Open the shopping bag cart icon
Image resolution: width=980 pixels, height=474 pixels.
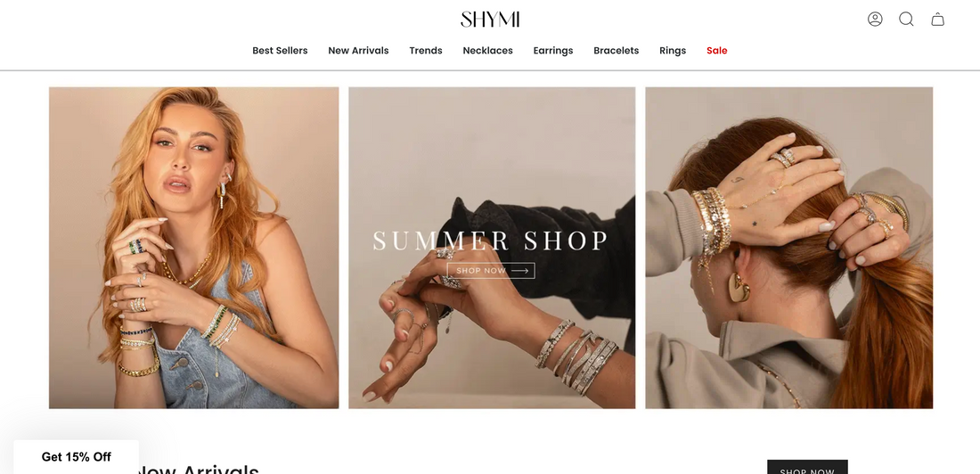point(937,20)
